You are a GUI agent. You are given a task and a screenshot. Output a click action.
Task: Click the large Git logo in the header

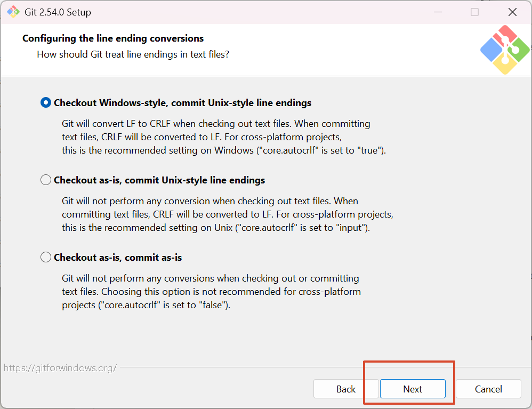504,50
